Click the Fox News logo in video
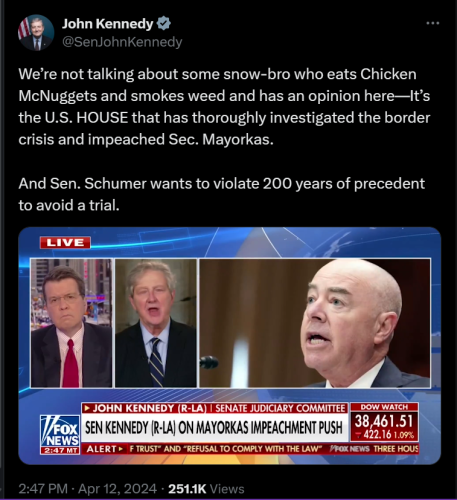 tap(60, 431)
